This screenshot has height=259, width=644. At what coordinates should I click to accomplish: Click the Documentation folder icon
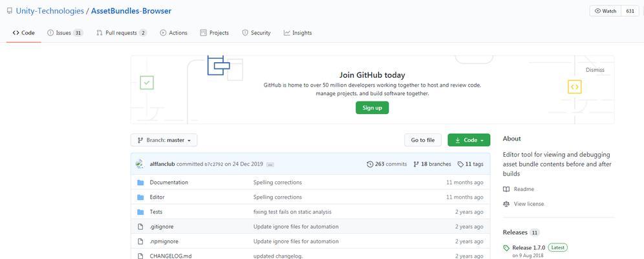(140, 183)
